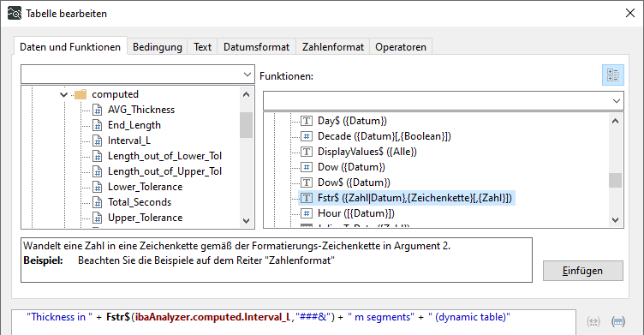Click the function description text box

point(277,260)
